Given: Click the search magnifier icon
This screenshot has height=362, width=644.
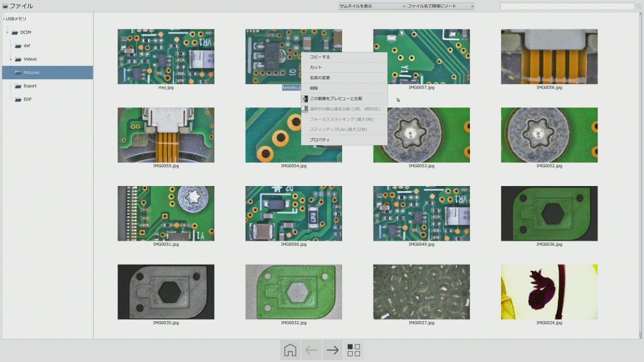Looking at the screenshot, I should click(x=638, y=6).
